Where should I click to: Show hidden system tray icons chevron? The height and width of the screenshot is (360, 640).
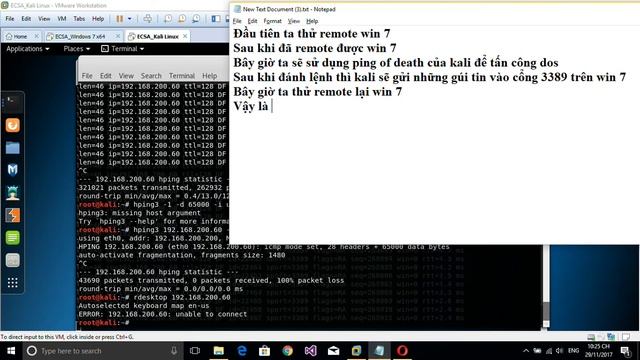tap(526, 351)
